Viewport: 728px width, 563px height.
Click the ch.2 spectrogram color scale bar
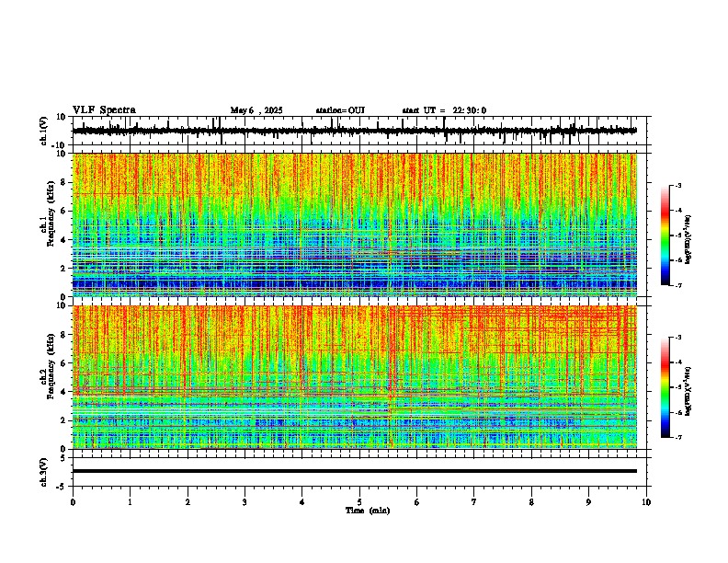pyautogui.click(x=665, y=387)
